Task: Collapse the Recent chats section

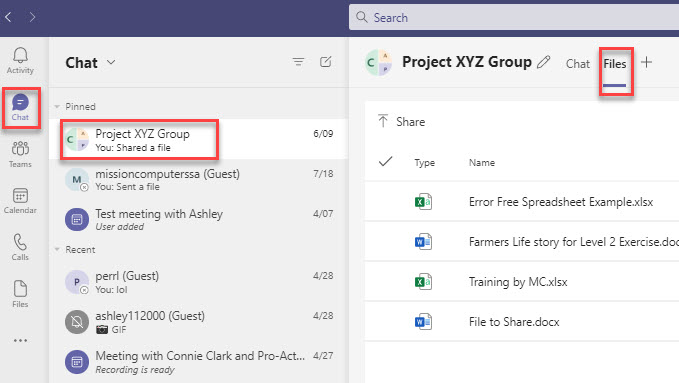Action: pos(57,250)
